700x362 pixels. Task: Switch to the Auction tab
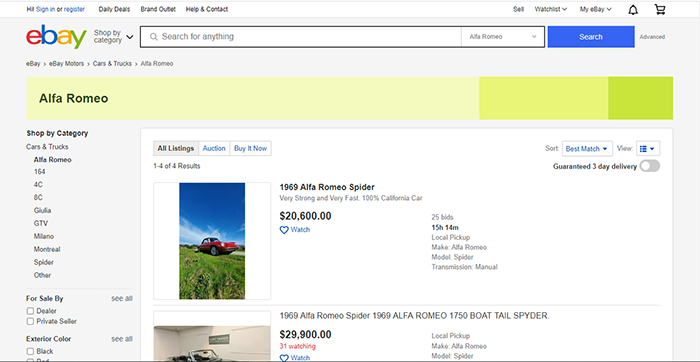(214, 148)
